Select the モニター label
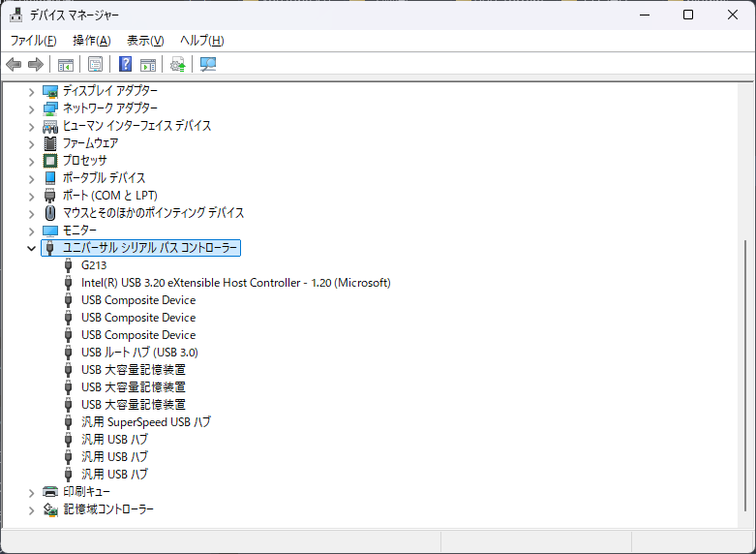 coord(79,231)
